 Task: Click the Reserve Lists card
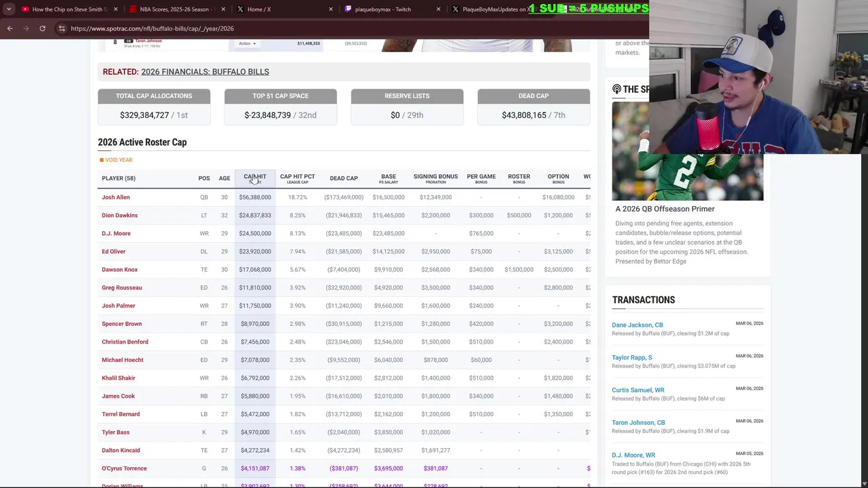click(407, 107)
